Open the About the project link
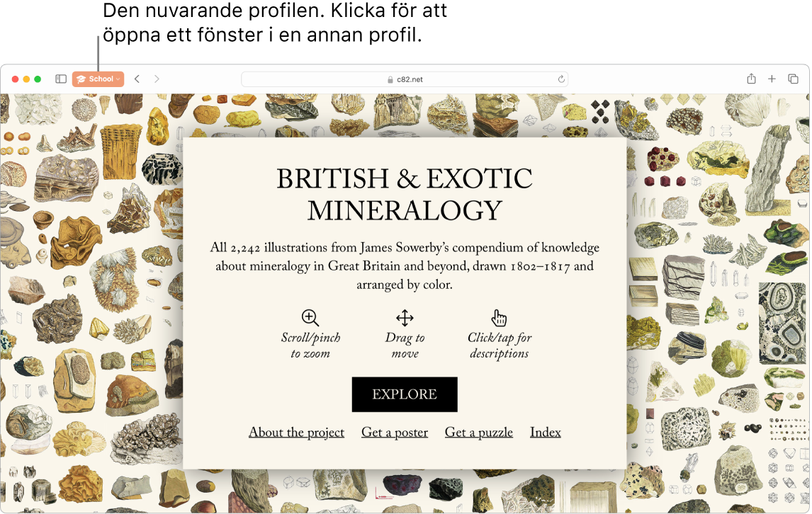Image resolution: width=812 pixels, height=514 pixels. click(296, 433)
